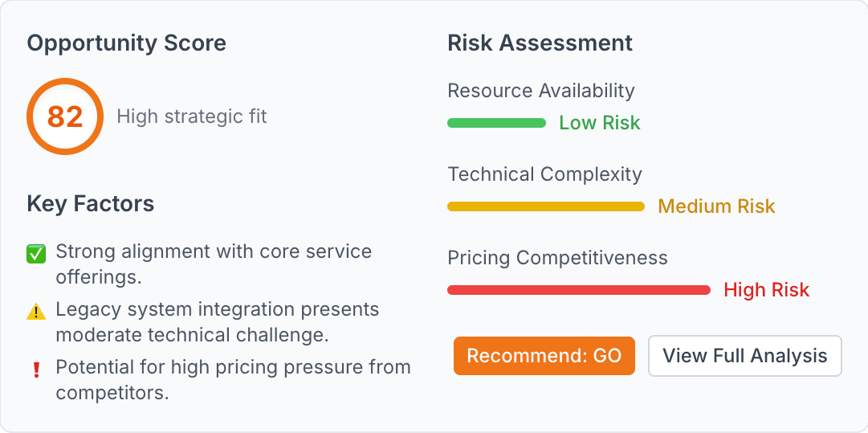Screen dimensions: 868x433
Task: Click the Technical Complexity label
Action: 544,174
